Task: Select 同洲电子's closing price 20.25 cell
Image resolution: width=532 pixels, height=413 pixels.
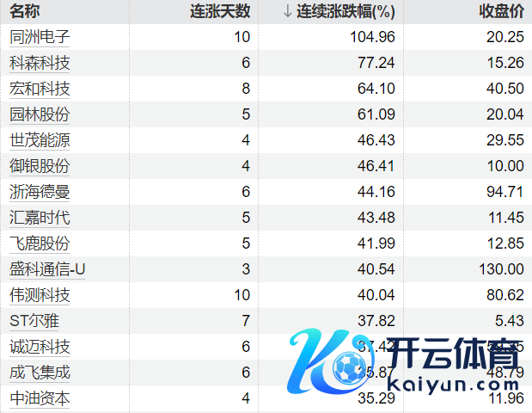Action: coord(505,37)
